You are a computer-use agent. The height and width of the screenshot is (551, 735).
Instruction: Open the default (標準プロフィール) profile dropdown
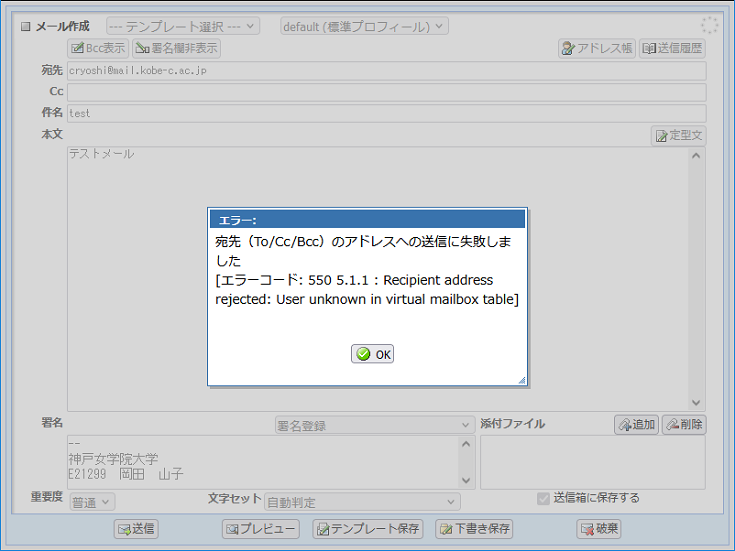364,26
